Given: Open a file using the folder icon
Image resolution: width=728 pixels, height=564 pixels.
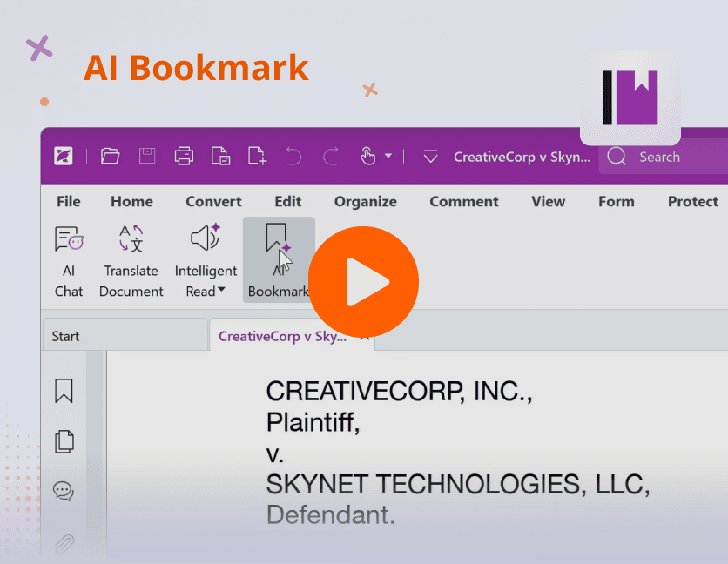Looking at the screenshot, I should click(x=110, y=157).
